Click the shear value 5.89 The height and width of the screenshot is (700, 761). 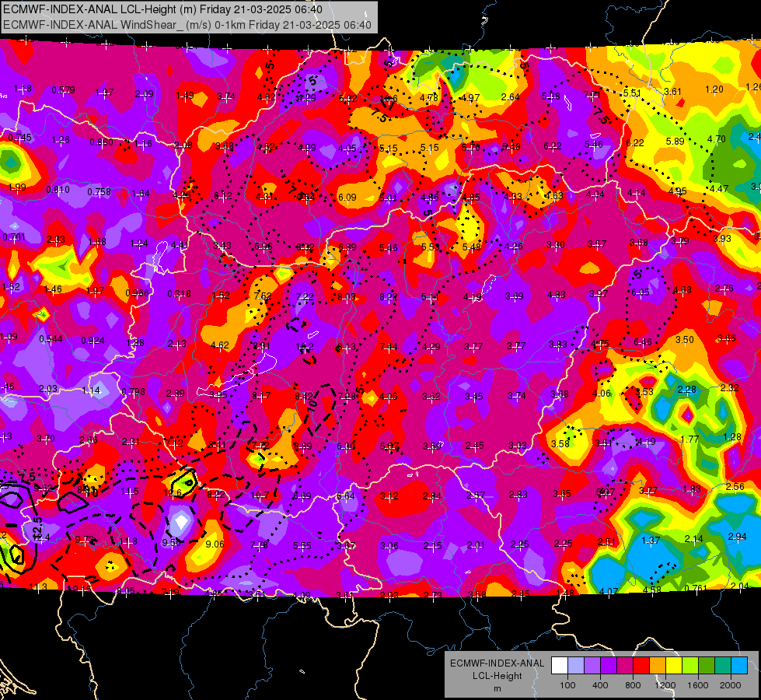[x=675, y=142]
